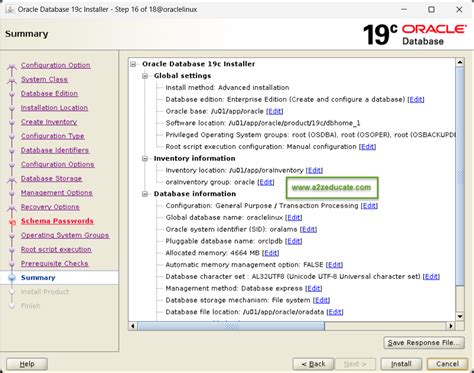Edit the Inventory location
This screenshot has width=474, height=373.
point(314,170)
